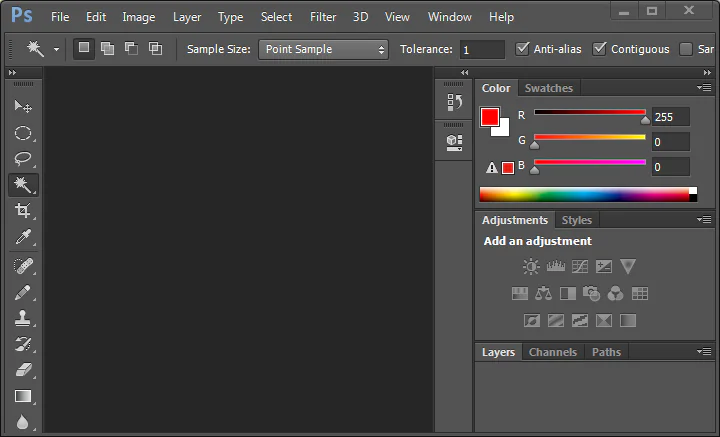The height and width of the screenshot is (437, 720).
Task: Click the red foreground color swatch
Action: (490, 118)
